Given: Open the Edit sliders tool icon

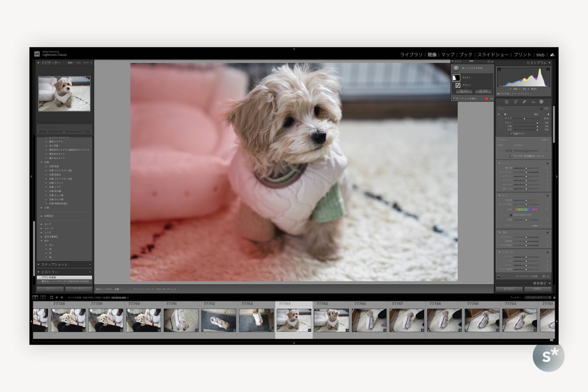Looking at the screenshot, I should click(x=506, y=102).
